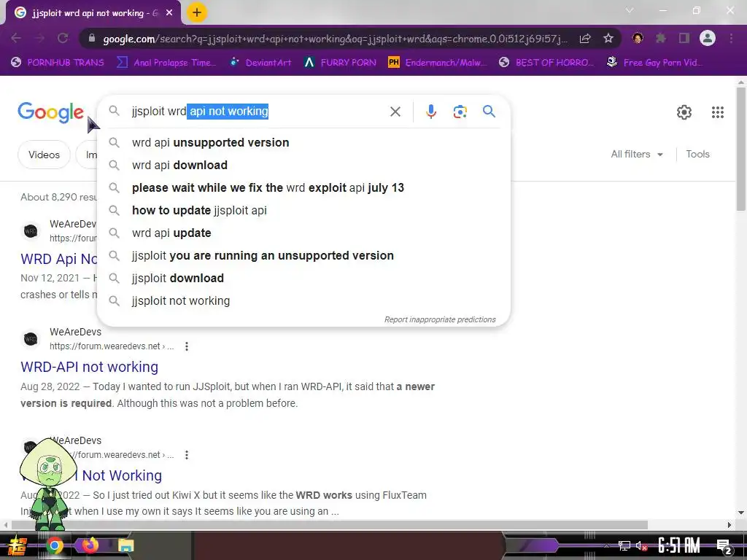Click the horizontal page scrollbar

coord(329,525)
